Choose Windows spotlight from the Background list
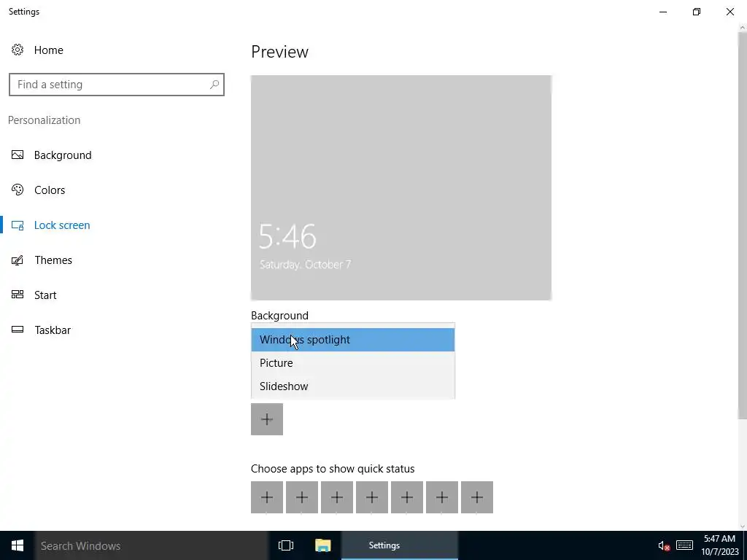This screenshot has height=560, width=747. [352, 340]
